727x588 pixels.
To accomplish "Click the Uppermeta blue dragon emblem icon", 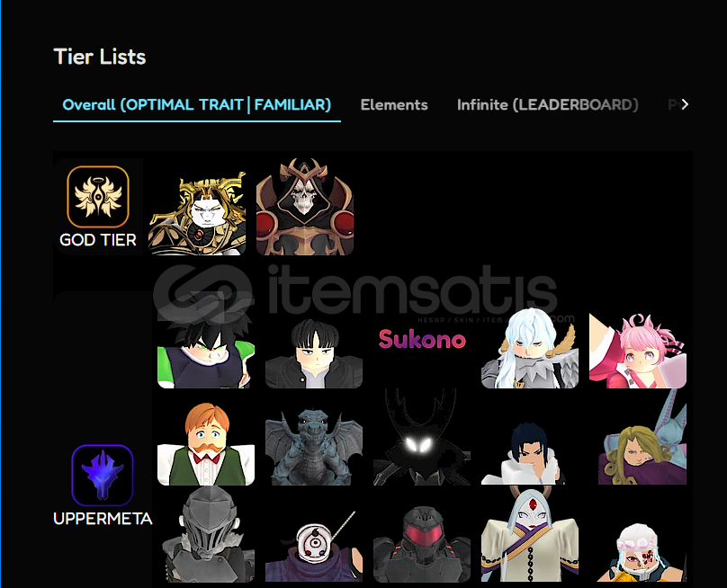I will (x=103, y=476).
